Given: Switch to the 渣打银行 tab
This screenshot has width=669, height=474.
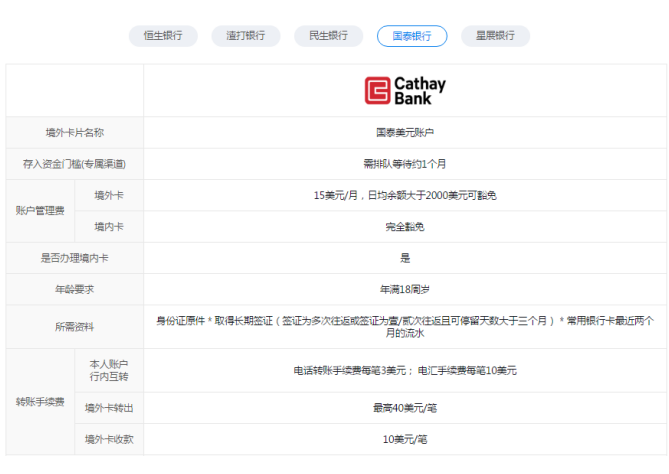Looking at the screenshot, I should (246, 36).
